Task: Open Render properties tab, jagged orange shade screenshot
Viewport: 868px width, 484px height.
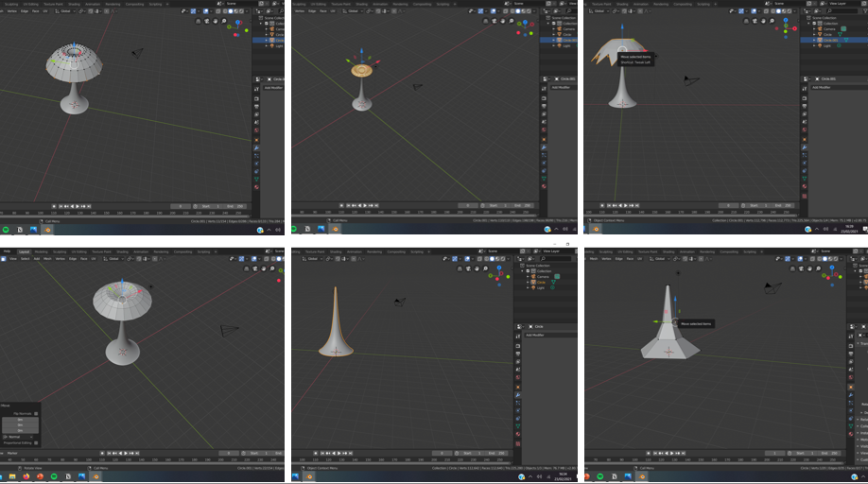Action: tap(805, 98)
